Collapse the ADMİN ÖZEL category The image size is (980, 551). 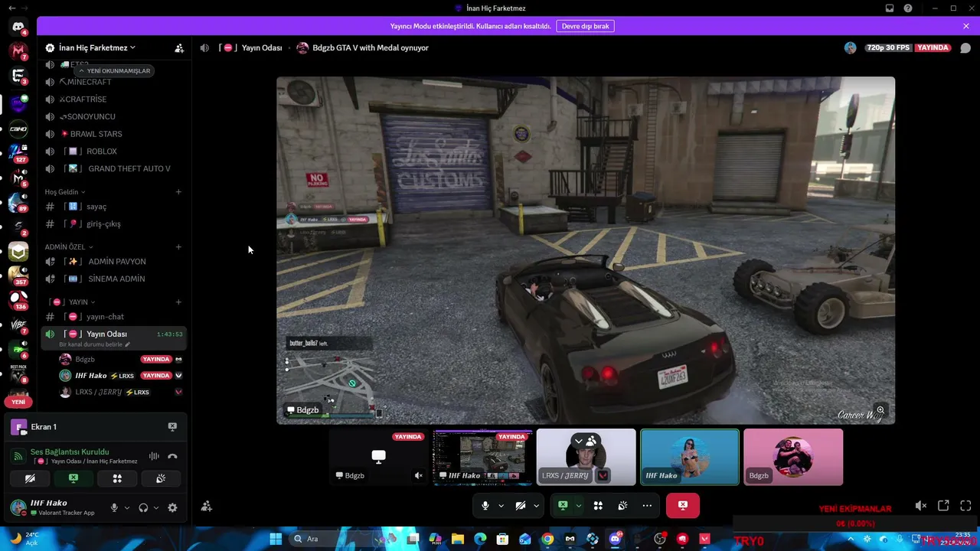pos(69,247)
